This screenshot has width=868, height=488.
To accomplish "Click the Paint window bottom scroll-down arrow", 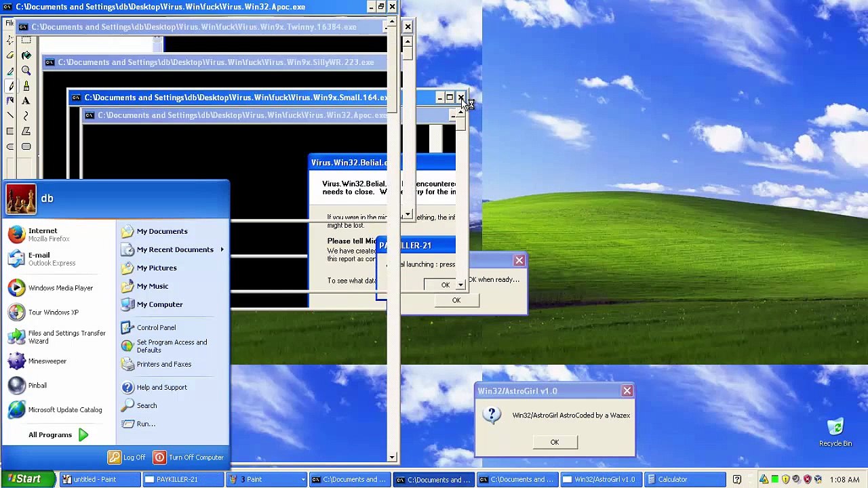I will point(393,457).
